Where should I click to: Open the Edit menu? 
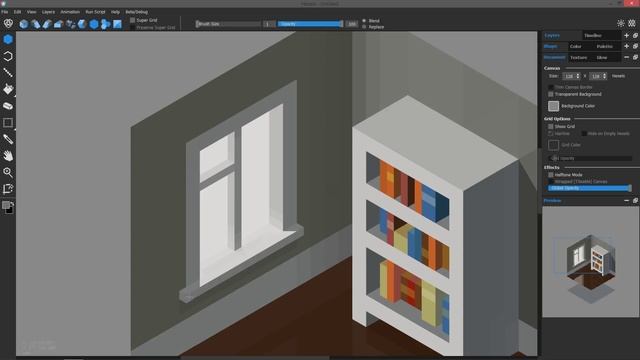click(x=17, y=12)
